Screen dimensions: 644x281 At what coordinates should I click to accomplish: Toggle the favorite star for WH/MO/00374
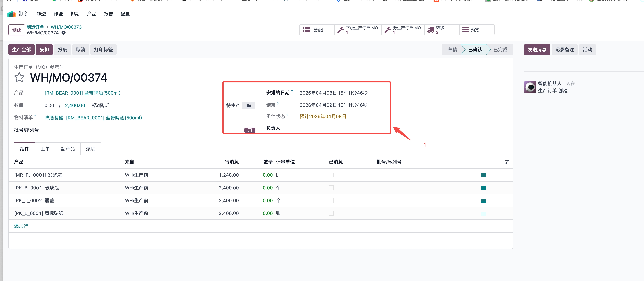point(19,77)
